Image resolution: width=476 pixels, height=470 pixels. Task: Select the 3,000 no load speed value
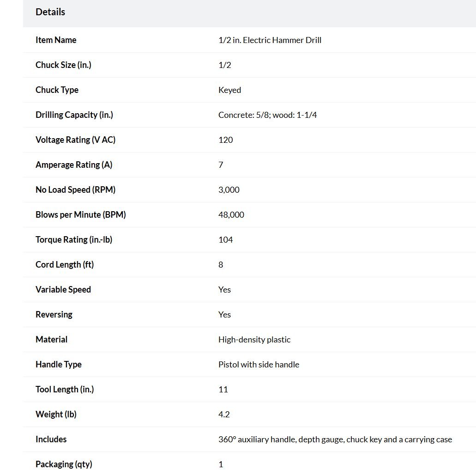pyautogui.click(x=229, y=190)
